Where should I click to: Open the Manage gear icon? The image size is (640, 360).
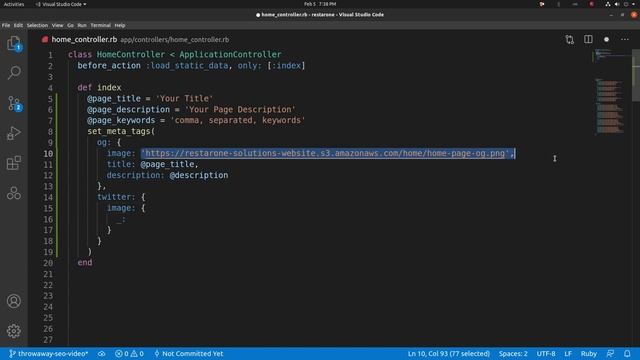pyautogui.click(x=14, y=331)
